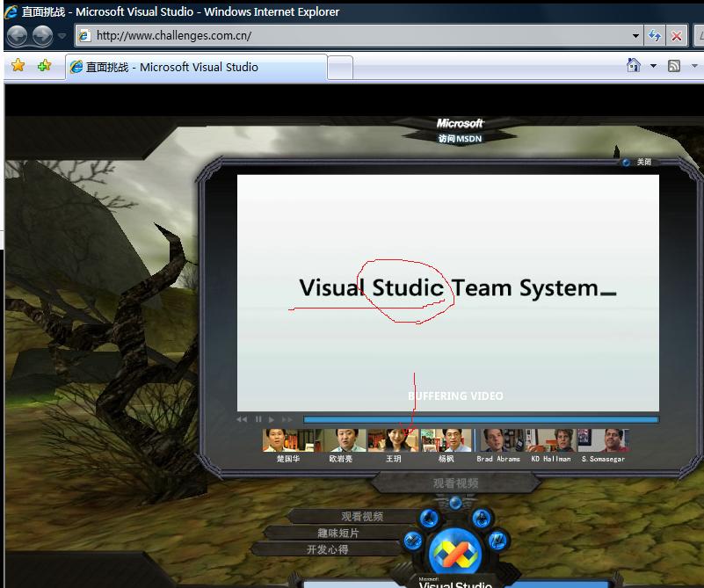This screenshot has width=704, height=588.
Task: Go back with browser Back arrow
Action: point(17,36)
